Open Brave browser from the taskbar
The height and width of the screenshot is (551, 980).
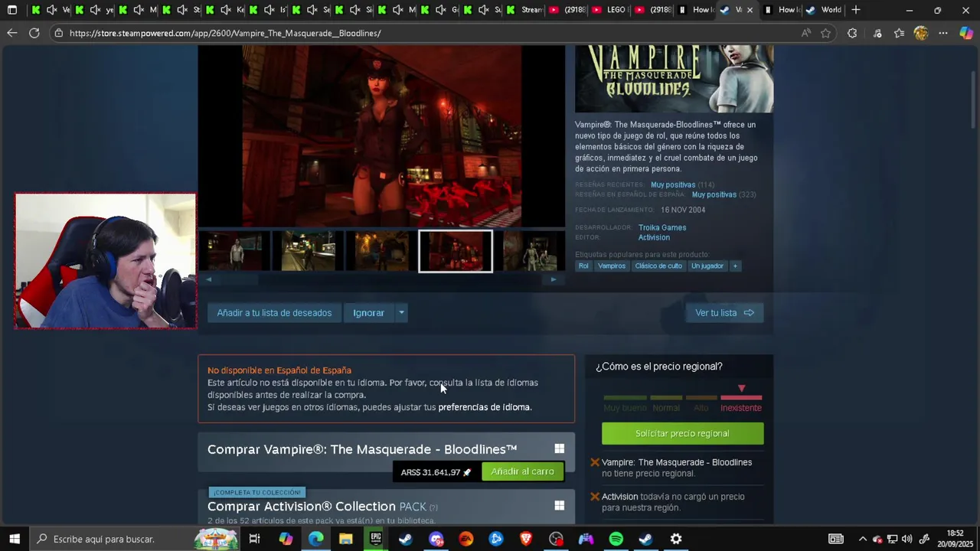click(x=526, y=539)
